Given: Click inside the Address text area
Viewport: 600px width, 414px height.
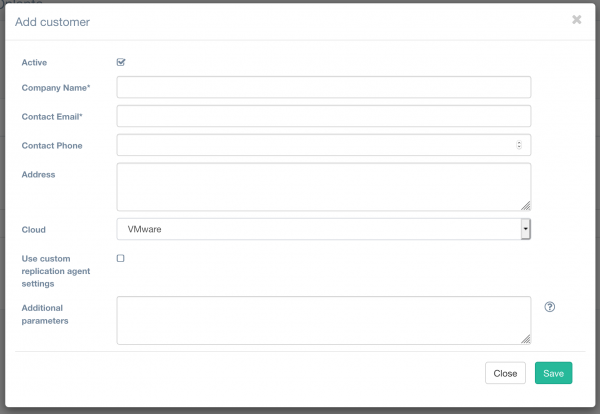Looking at the screenshot, I should coord(323,186).
